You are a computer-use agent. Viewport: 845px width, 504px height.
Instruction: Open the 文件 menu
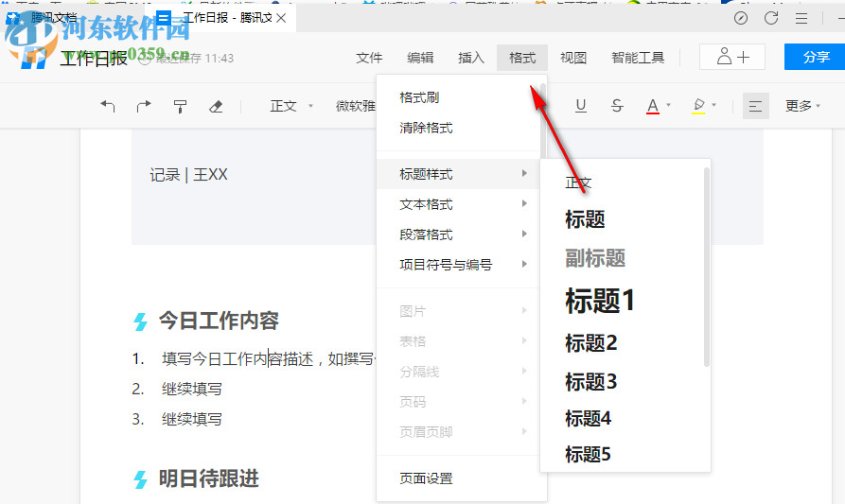point(369,58)
